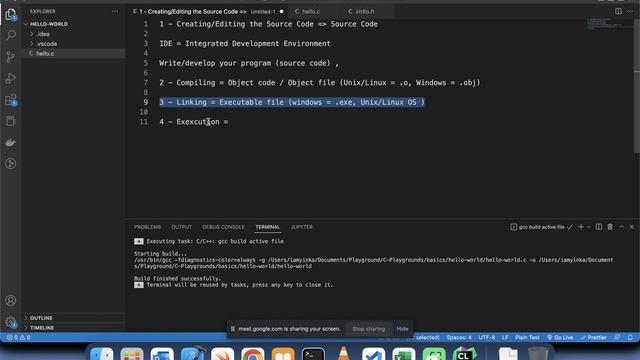Close the terminal panel
Viewport: 640px width, 360px height.
[631, 227]
